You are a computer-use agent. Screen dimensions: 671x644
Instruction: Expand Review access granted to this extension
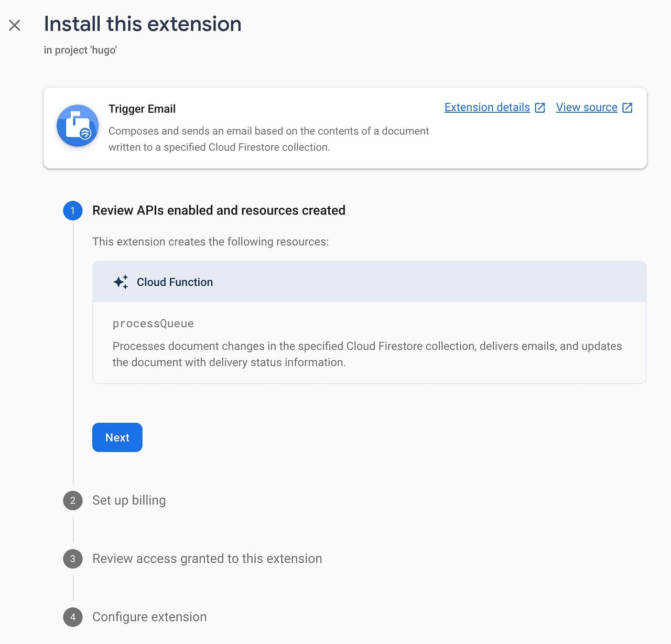click(207, 559)
